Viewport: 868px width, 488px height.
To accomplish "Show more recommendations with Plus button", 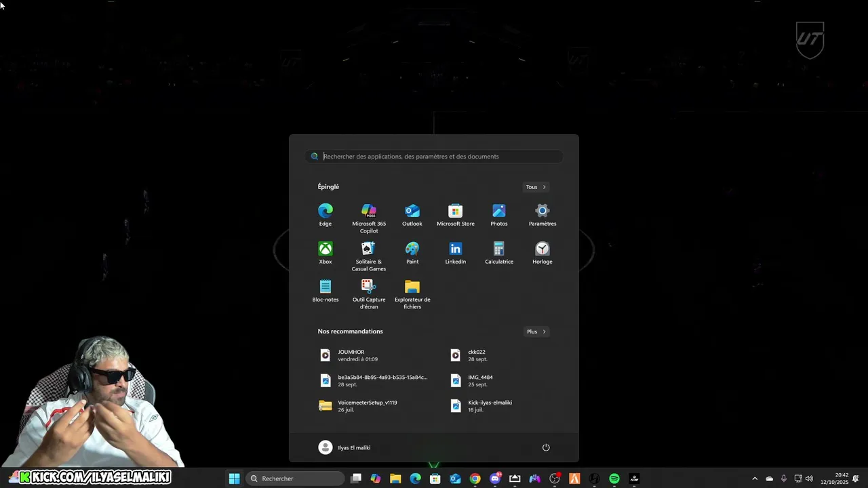I will [536, 331].
